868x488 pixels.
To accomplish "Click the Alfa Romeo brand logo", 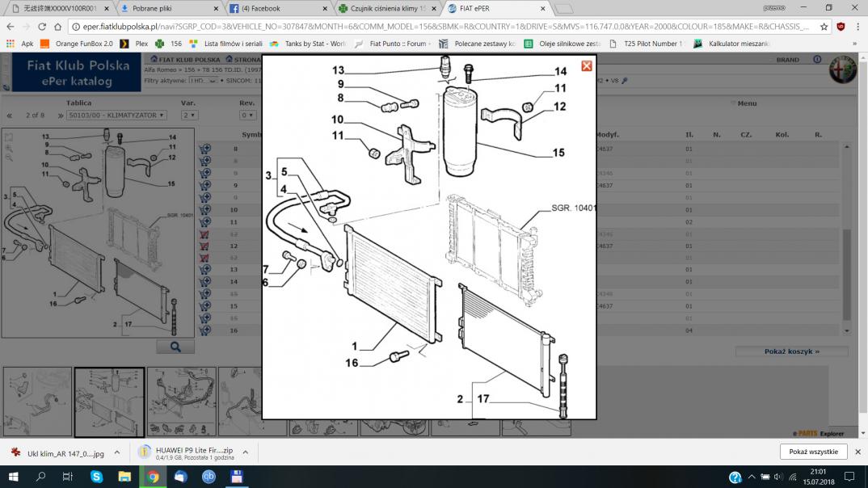I will click(842, 69).
